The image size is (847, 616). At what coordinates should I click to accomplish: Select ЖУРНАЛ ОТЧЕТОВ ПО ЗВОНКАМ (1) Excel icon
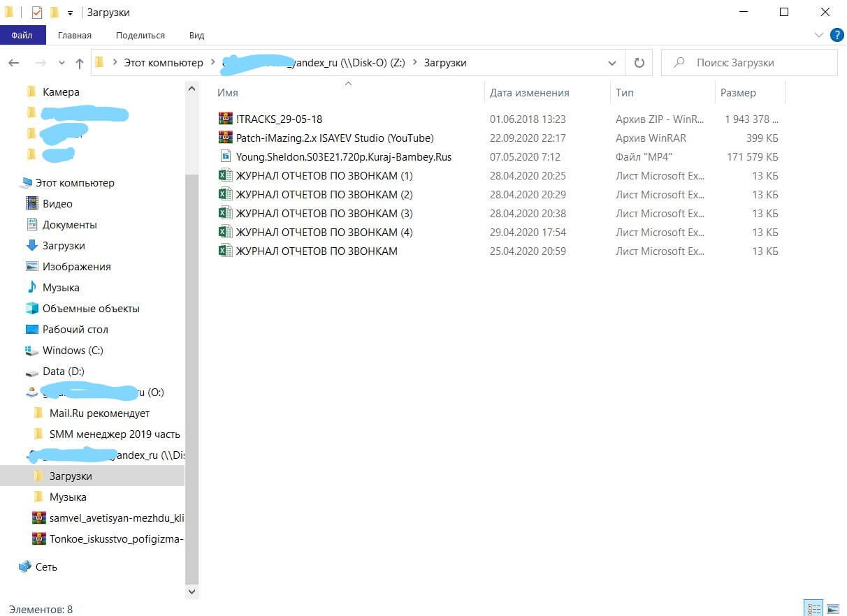(225, 175)
